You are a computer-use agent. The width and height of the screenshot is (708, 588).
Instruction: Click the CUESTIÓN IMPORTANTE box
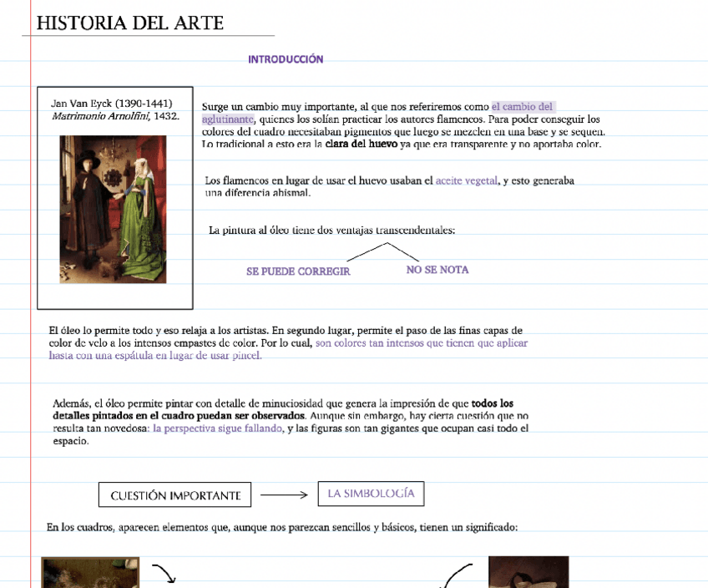tap(175, 495)
